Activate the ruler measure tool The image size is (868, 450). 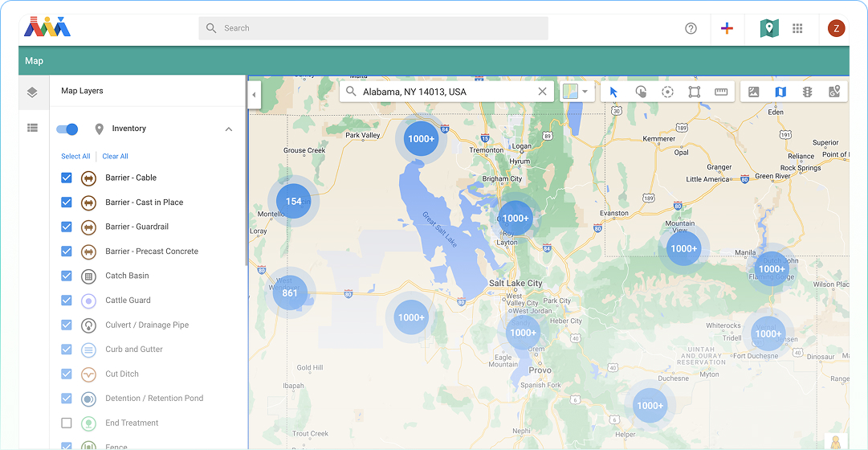click(721, 92)
